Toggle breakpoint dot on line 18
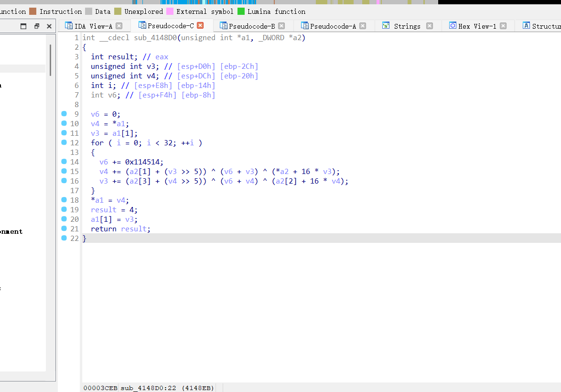Viewport: 561px width, 392px height. 64,199
